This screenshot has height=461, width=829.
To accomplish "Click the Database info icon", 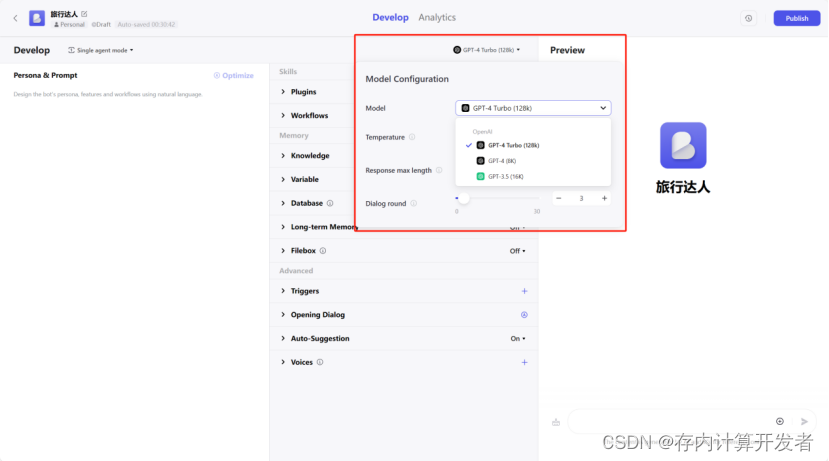I will pos(330,203).
